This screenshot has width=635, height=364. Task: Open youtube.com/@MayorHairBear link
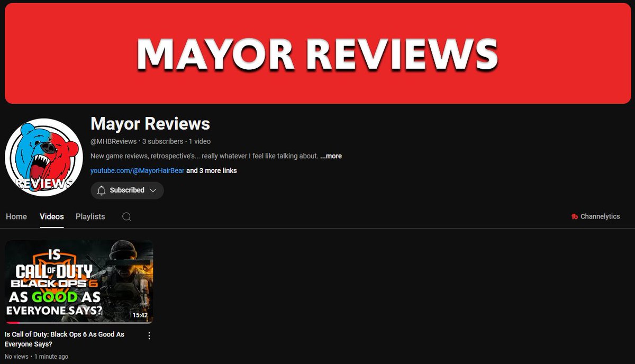click(138, 171)
